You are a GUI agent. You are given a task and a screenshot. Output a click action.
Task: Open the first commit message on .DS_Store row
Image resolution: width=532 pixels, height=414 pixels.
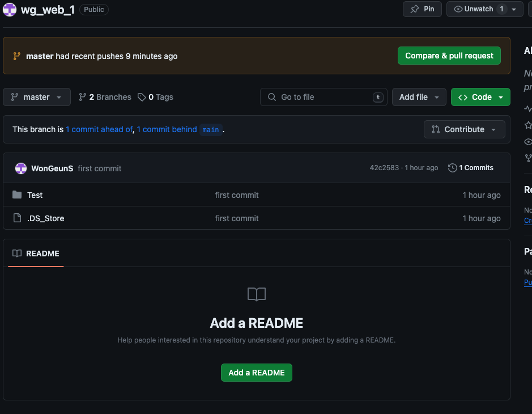coord(237,218)
